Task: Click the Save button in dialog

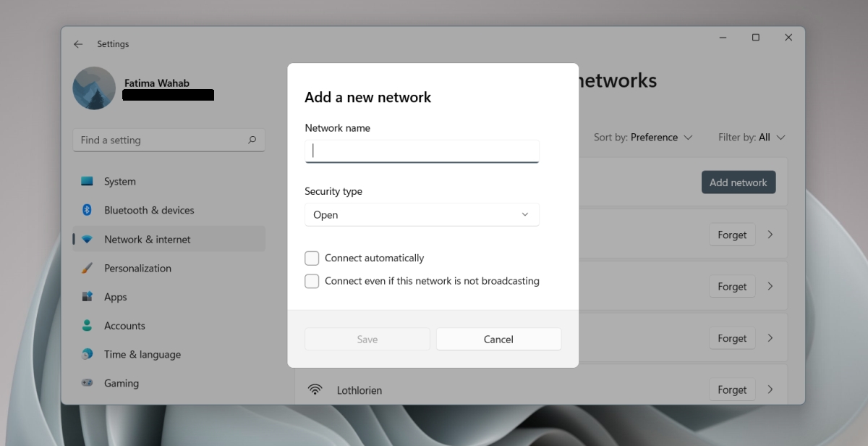Action: click(x=367, y=339)
